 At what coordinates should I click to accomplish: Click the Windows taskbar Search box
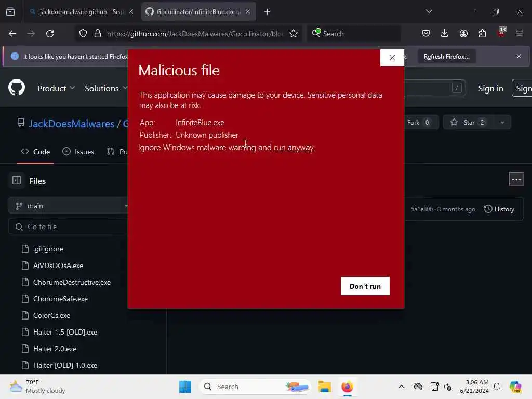(255, 387)
